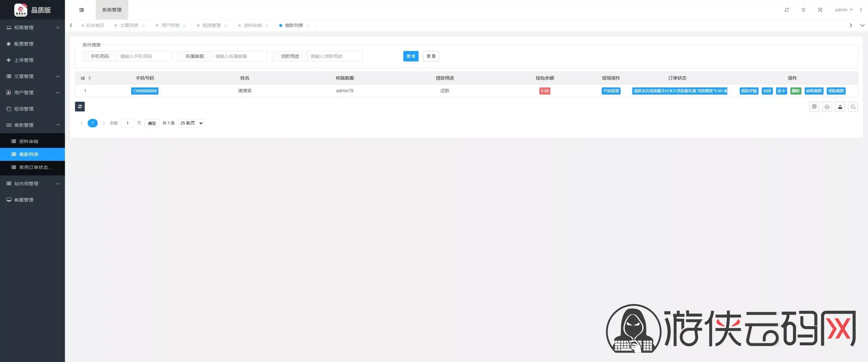Click the magnifier icon in table toolbar
The width and height of the screenshot is (868, 362).
click(853, 107)
